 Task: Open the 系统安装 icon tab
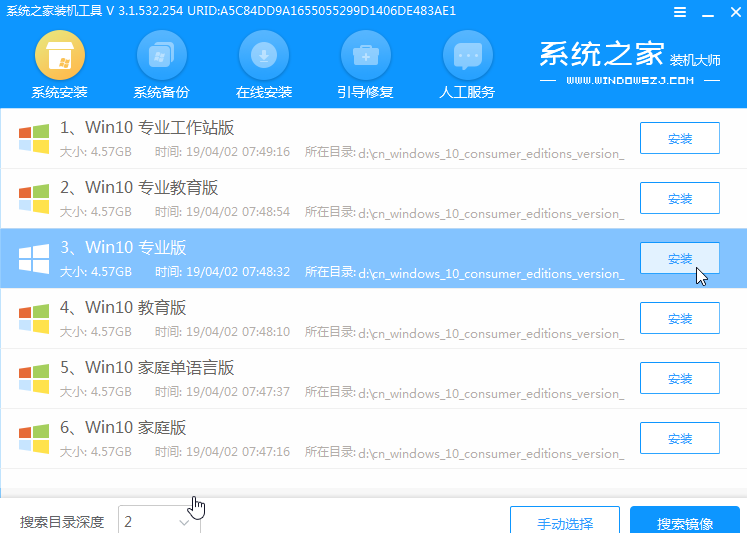coord(60,55)
